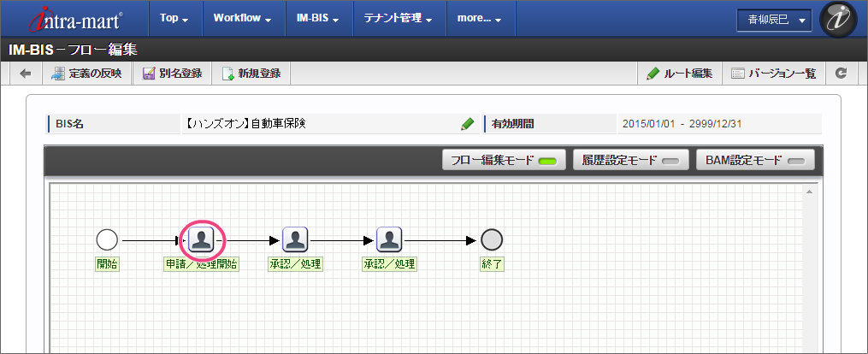Switch to BAM設定モード

pos(755,161)
